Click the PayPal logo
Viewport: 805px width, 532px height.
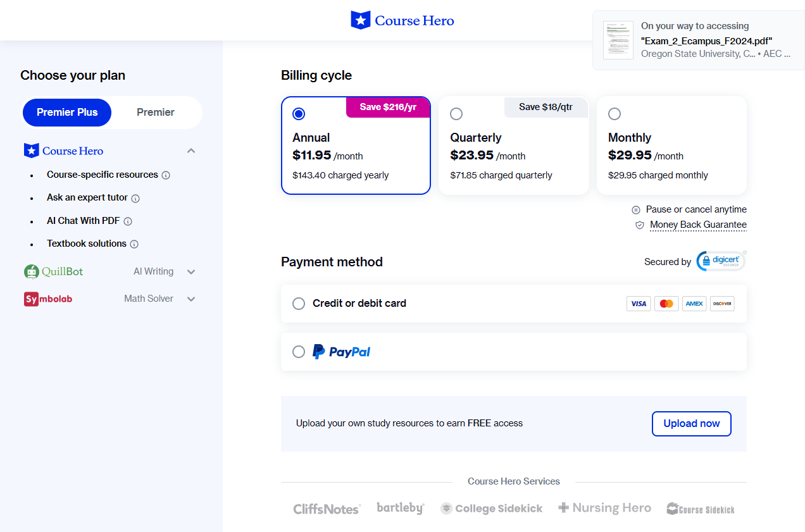341,352
